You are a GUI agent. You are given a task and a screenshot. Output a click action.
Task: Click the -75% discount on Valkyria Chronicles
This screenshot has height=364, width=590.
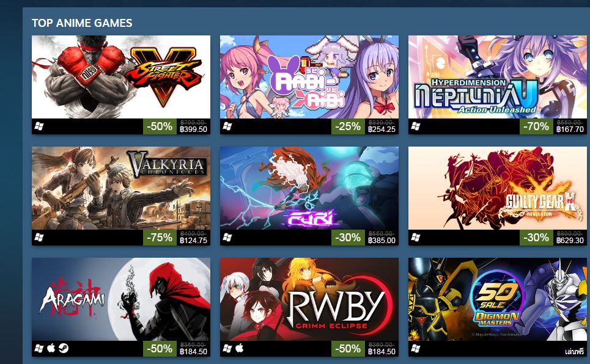pyautogui.click(x=160, y=238)
